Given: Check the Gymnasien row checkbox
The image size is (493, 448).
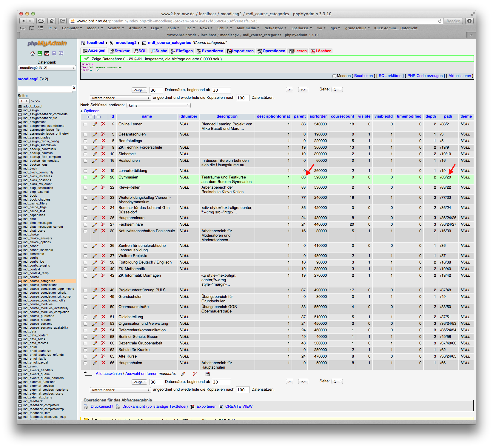Looking at the screenshot, I should [x=85, y=178].
